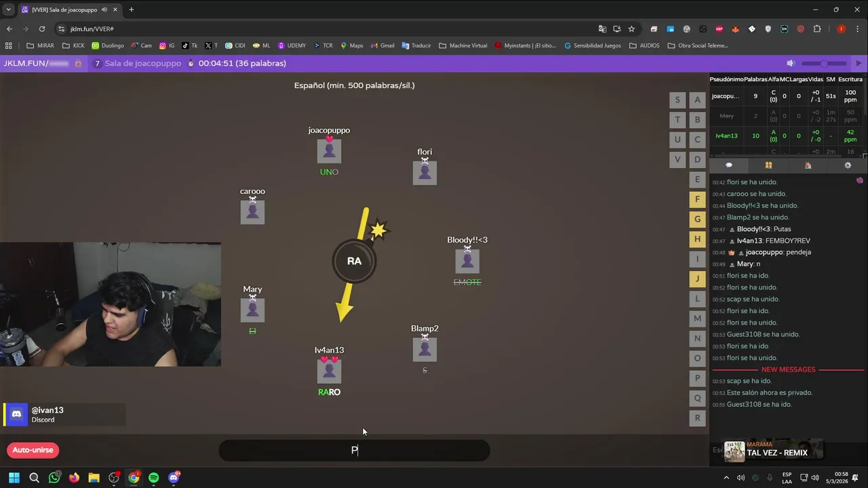Select yellow letter G tile
The height and width of the screenshot is (488, 868).
coord(697,219)
